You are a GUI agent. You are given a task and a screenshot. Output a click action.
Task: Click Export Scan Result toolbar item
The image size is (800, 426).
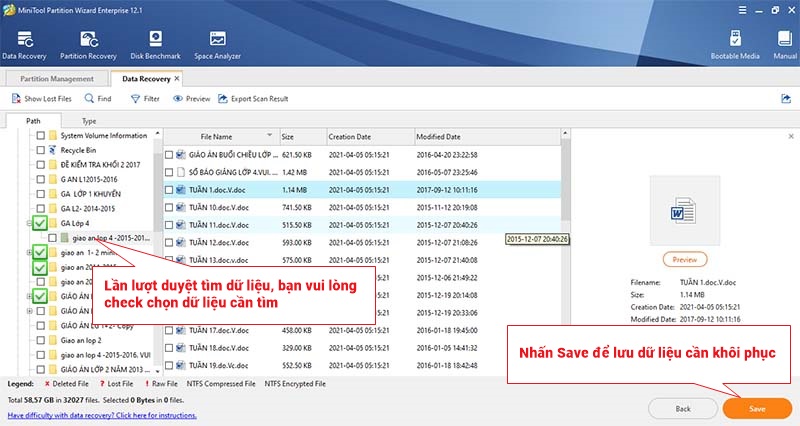[253, 98]
